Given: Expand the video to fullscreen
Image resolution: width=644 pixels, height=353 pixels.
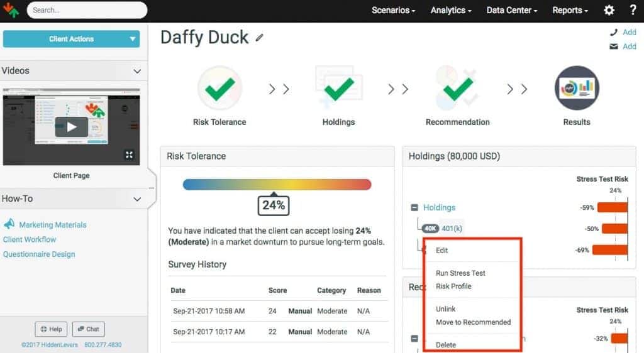Looking at the screenshot, I should (x=129, y=155).
